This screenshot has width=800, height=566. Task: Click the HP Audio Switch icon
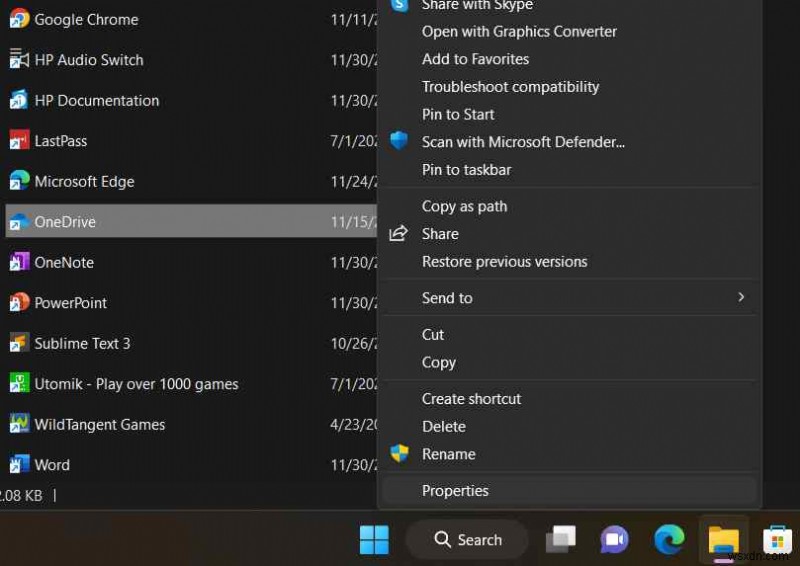pos(19,59)
